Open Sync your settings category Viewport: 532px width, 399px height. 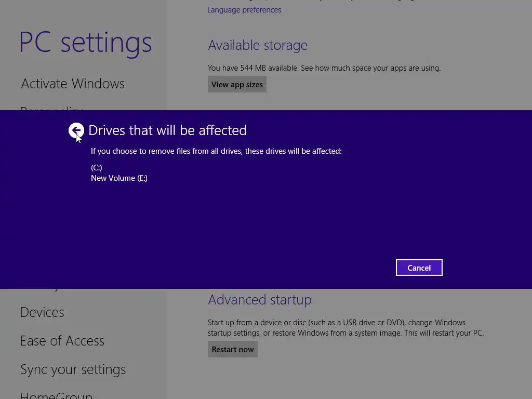point(73,369)
